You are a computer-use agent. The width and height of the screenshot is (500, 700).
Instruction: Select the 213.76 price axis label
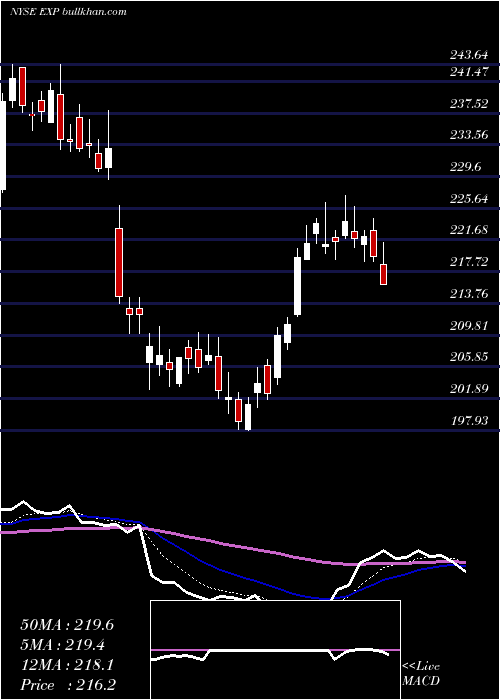coord(469,293)
